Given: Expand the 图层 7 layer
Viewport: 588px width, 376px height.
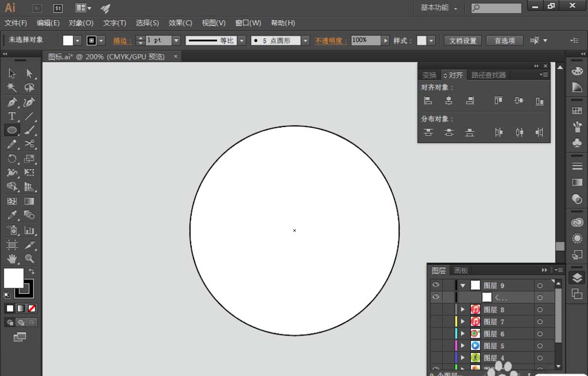Looking at the screenshot, I should (463, 322).
